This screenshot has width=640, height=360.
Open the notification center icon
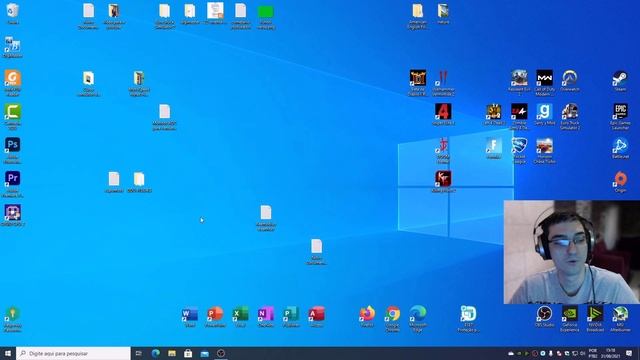point(629,353)
